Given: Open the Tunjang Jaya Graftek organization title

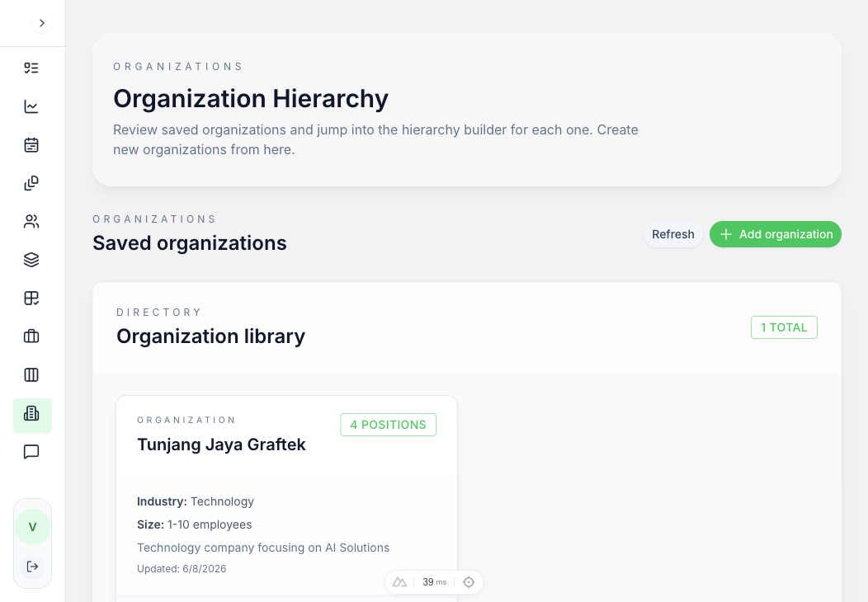Looking at the screenshot, I should [221, 444].
